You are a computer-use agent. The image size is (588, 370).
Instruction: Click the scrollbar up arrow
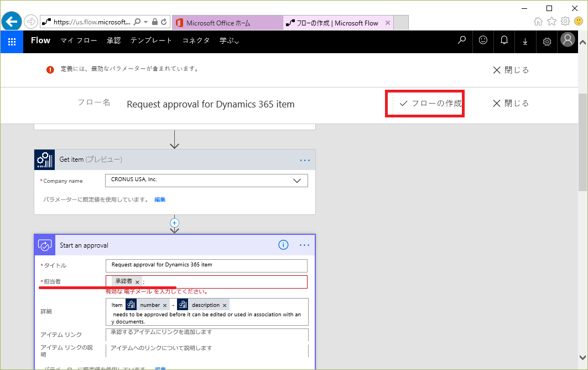(583, 42)
